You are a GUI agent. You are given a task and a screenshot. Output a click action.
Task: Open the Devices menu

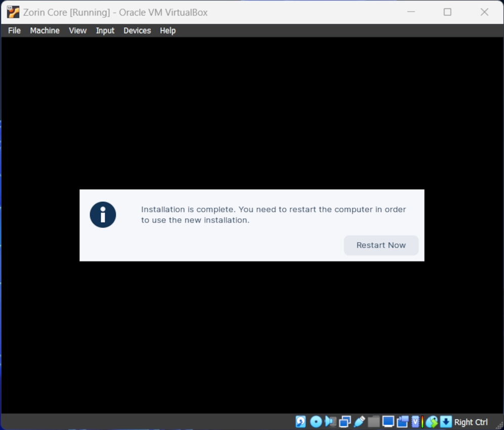(137, 30)
